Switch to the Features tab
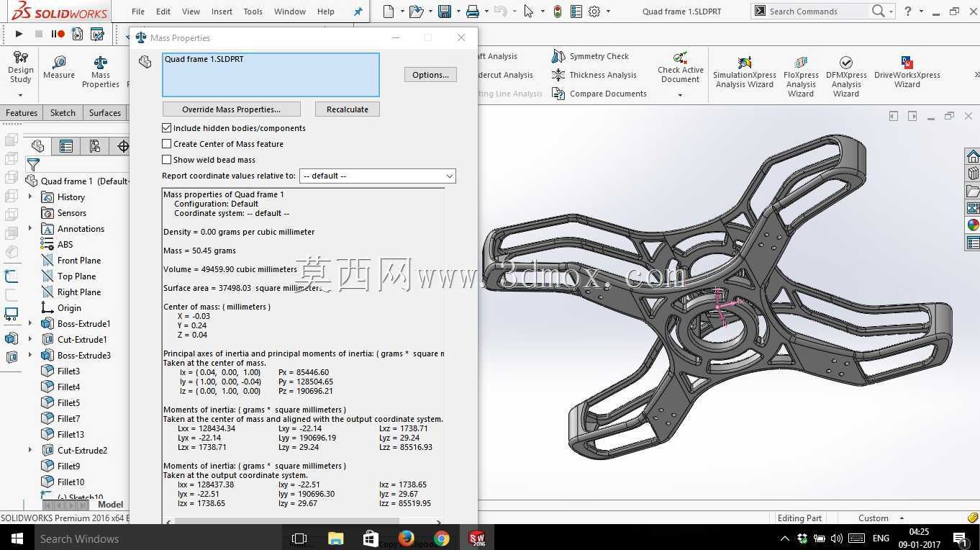 (22, 113)
